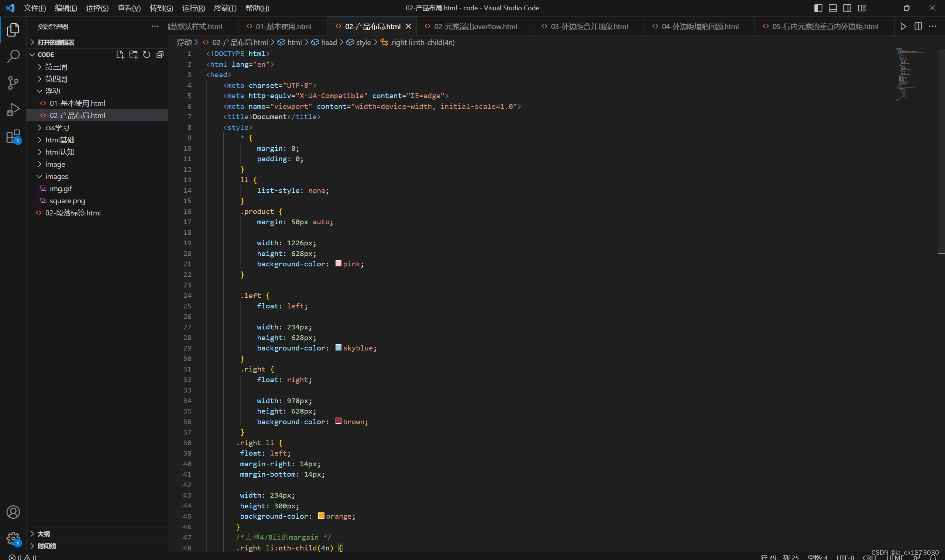The image size is (945, 560).
Task: Click the skyblue color swatch
Action: tap(338, 348)
